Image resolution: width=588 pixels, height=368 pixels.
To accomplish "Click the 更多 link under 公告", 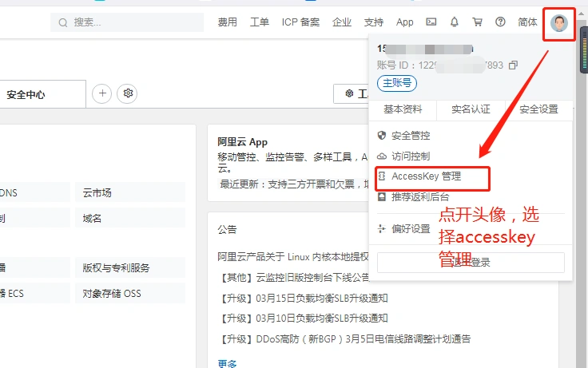I will (x=227, y=363).
